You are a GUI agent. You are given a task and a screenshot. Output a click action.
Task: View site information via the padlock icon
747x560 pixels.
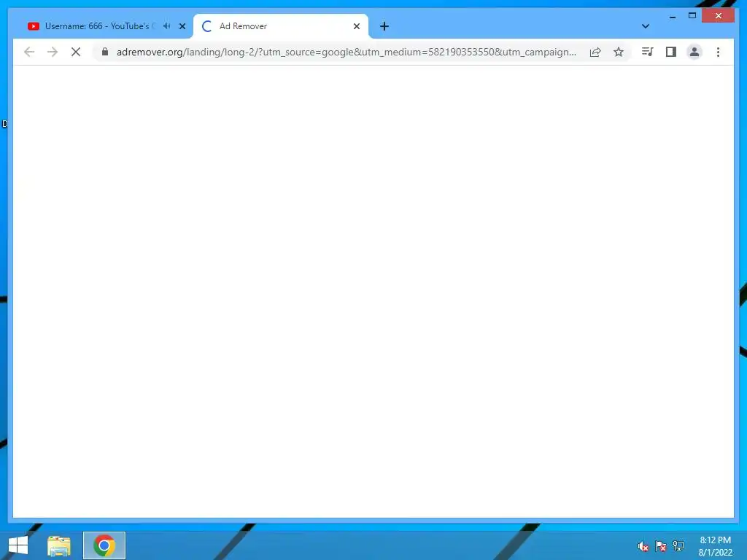pyautogui.click(x=105, y=52)
